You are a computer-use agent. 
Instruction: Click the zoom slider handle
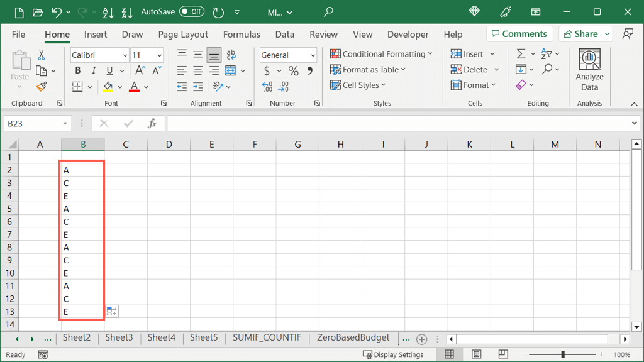[x=563, y=355]
